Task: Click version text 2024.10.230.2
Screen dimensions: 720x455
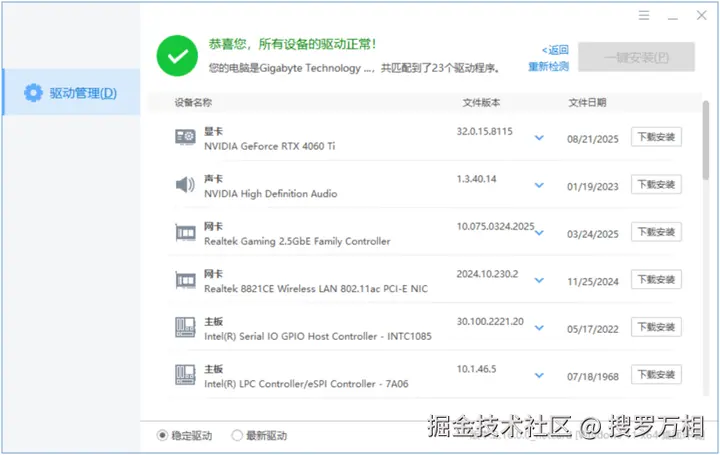Action: coord(487,274)
